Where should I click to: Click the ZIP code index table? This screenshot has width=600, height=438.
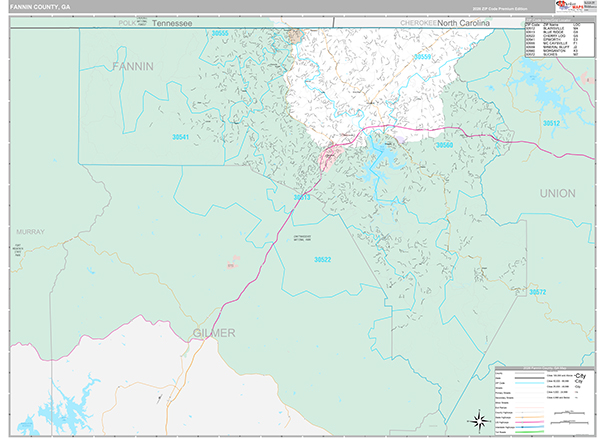click(556, 43)
